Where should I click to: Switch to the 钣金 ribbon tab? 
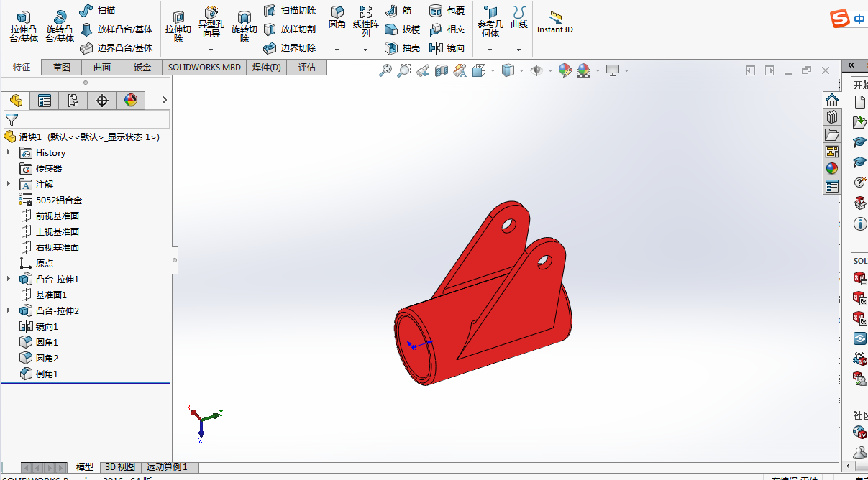[x=142, y=68]
